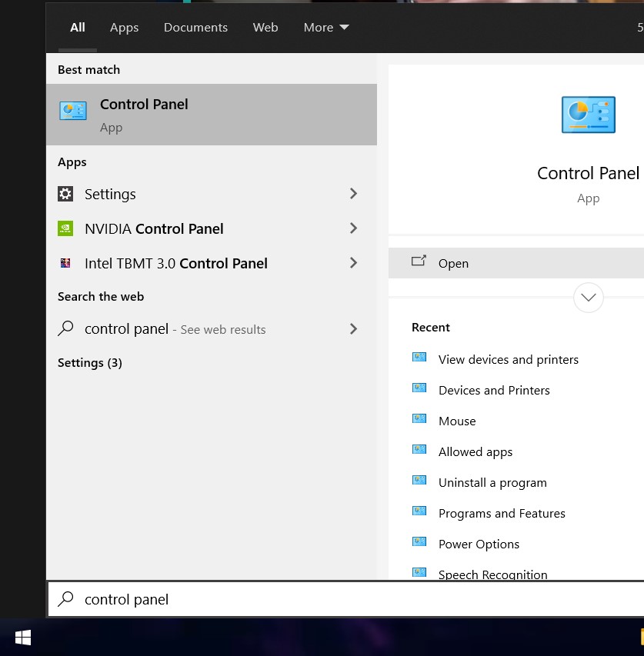Open Control Panel from the Best match result

[212, 115]
